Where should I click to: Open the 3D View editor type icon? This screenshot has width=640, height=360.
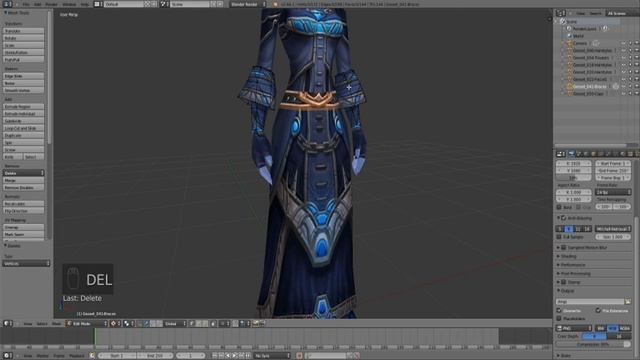pyautogui.click(x=7, y=323)
